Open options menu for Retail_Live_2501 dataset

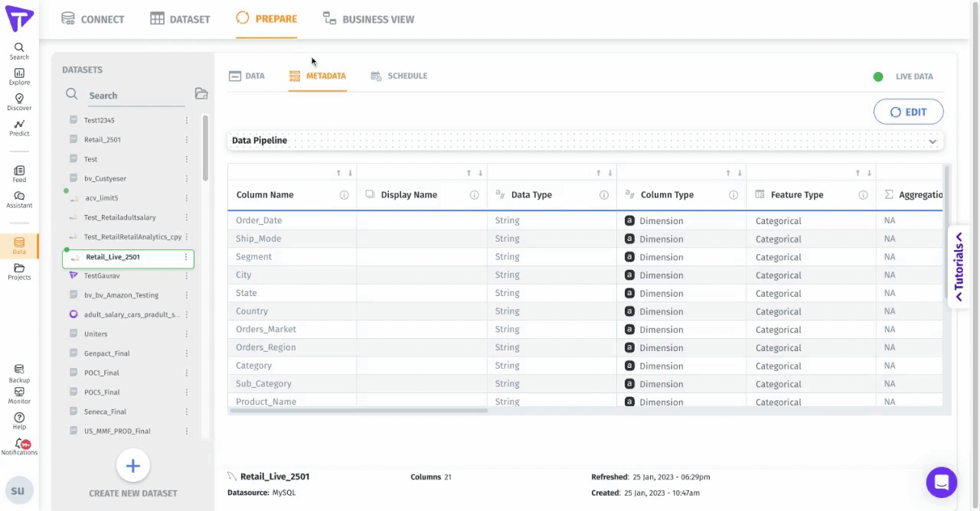185,257
